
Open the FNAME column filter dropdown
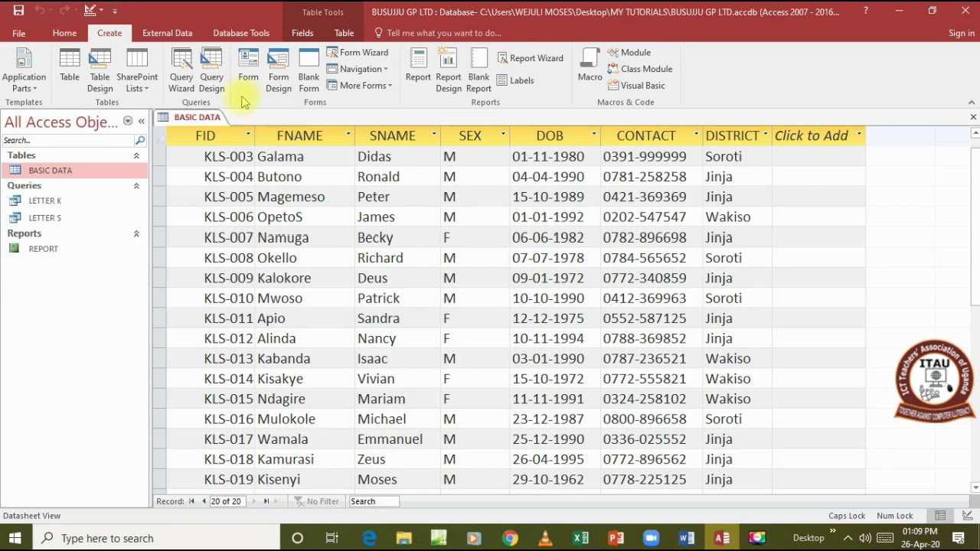[348, 135]
